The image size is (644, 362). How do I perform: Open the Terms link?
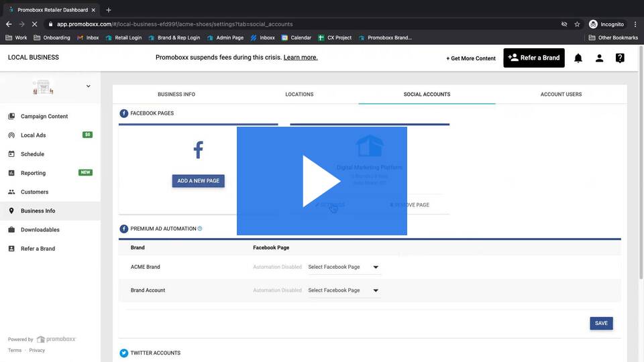click(15, 350)
